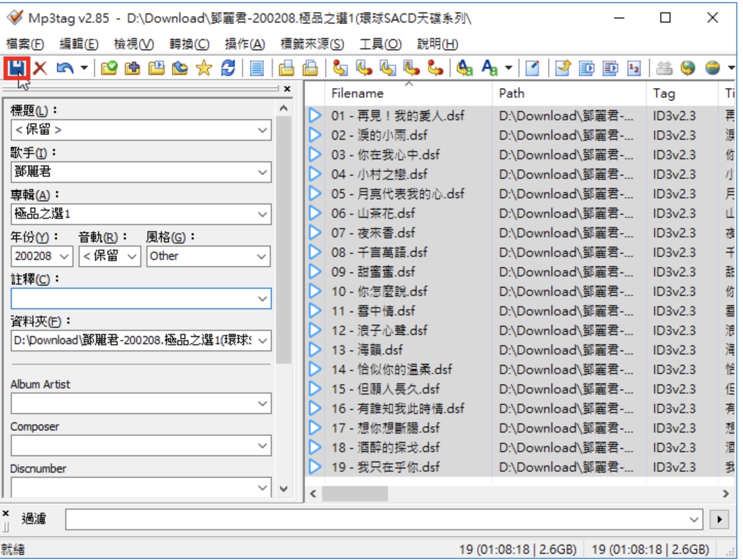743x560 pixels.
Task: Open the 操作(A) menu
Action: tap(245, 44)
